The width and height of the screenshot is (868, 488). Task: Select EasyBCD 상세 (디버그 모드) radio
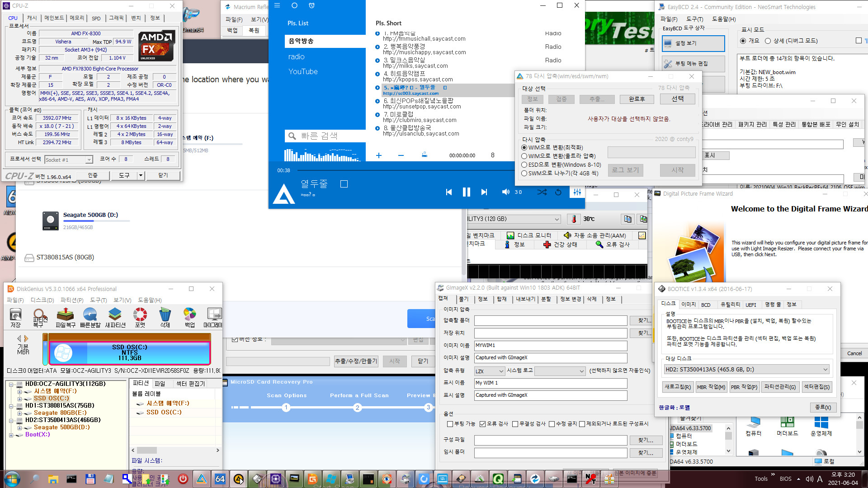click(792, 41)
